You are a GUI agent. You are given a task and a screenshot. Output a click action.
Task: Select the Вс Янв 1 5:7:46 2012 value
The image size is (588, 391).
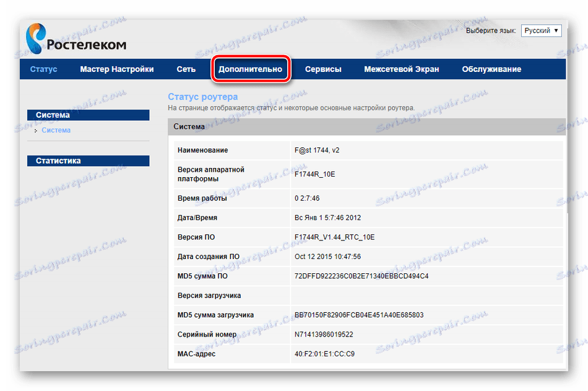click(328, 218)
